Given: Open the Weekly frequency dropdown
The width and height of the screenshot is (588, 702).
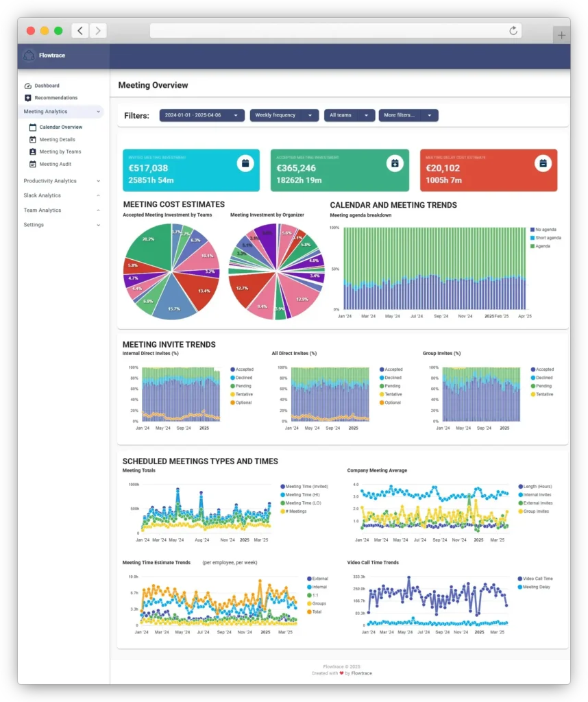Looking at the screenshot, I should [x=284, y=115].
